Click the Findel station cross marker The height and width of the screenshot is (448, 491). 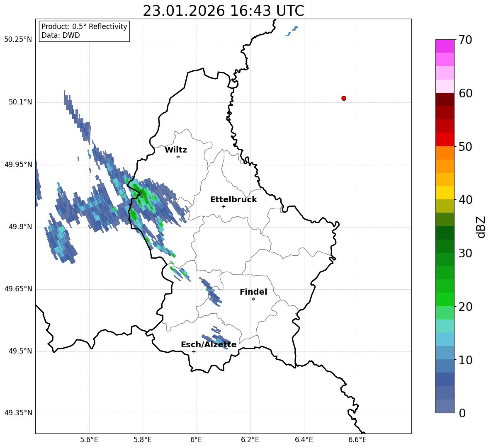[x=253, y=299]
